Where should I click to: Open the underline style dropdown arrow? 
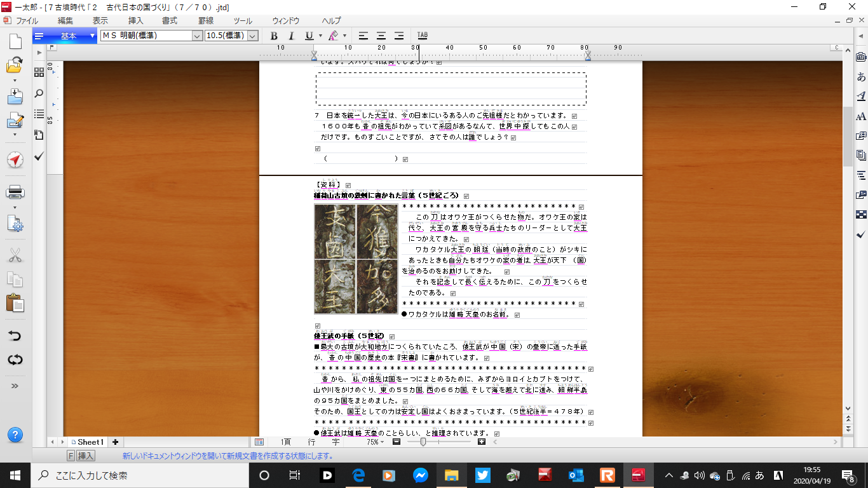click(x=320, y=36)
